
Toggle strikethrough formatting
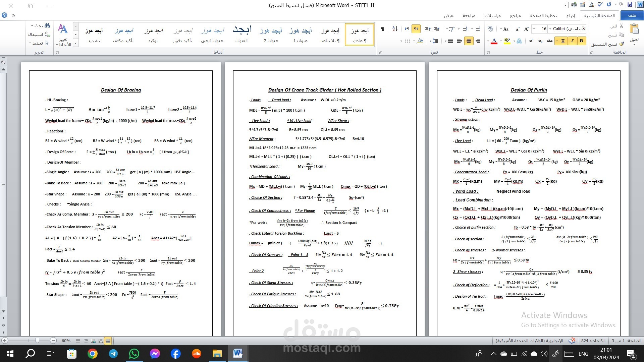(x=549, y=41)
